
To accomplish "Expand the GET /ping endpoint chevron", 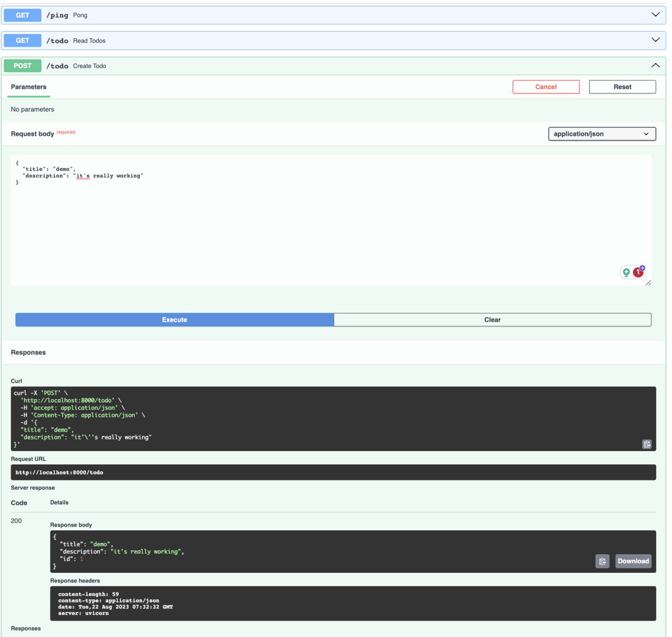I will point(656,15).
